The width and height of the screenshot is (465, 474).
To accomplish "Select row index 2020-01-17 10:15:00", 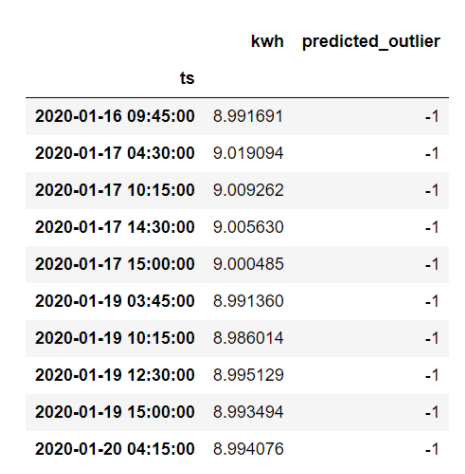I will coord(115,190).
